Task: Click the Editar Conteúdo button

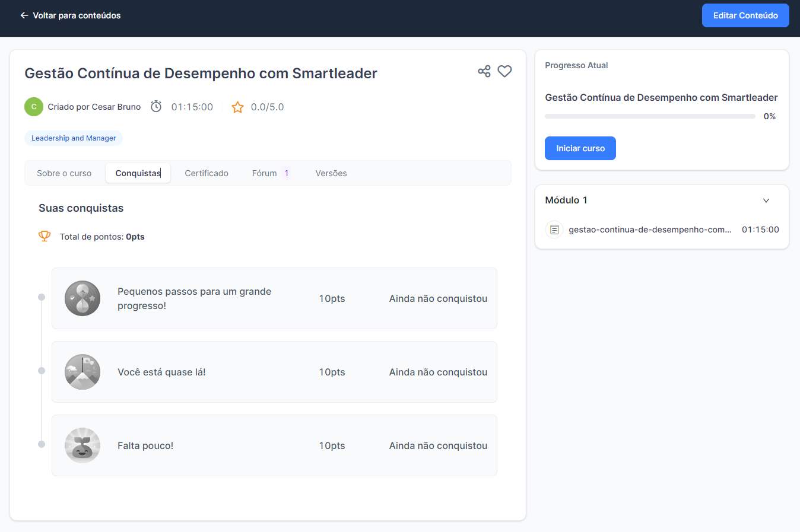Action: click(745, 15)
